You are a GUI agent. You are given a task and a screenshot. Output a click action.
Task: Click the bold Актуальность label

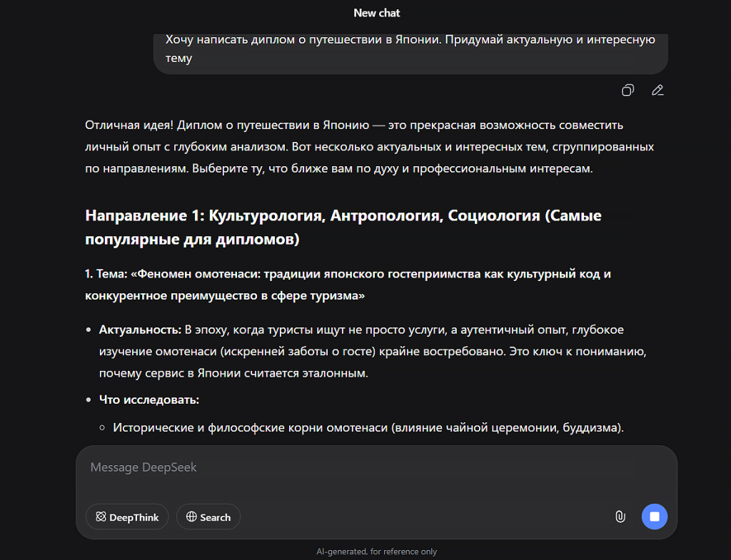pos(141,330)
